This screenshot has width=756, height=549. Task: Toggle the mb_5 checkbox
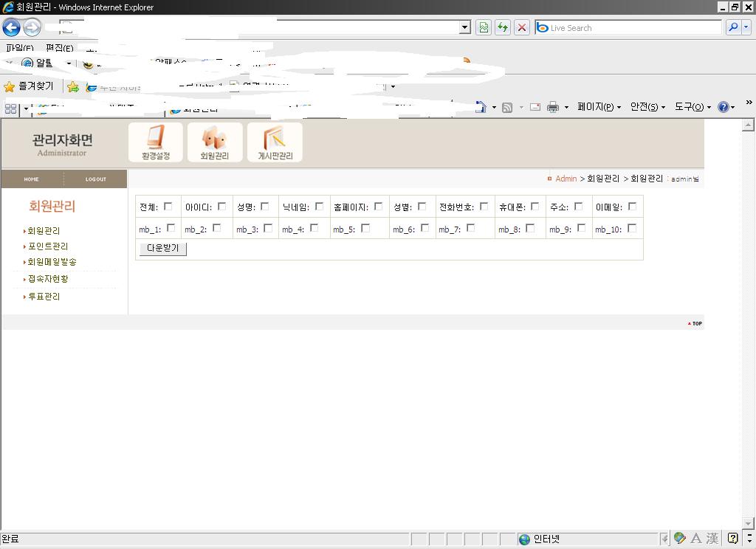[x=365, y=229]
